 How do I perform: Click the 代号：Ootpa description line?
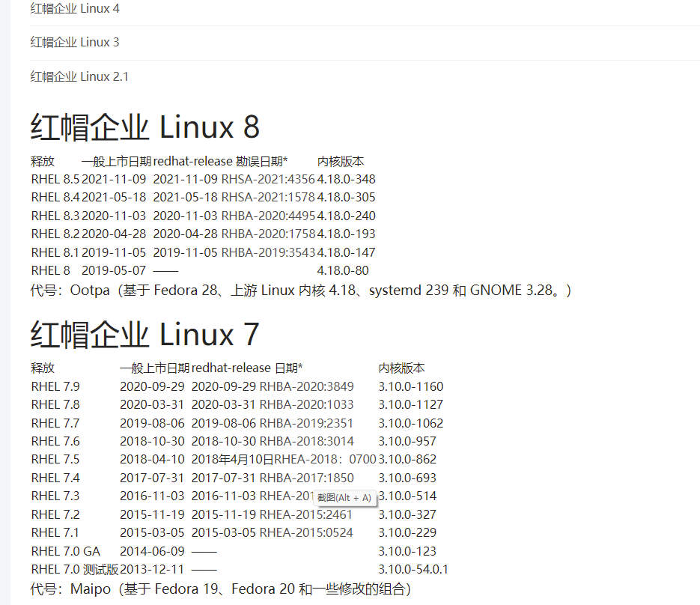coord(301,291)
